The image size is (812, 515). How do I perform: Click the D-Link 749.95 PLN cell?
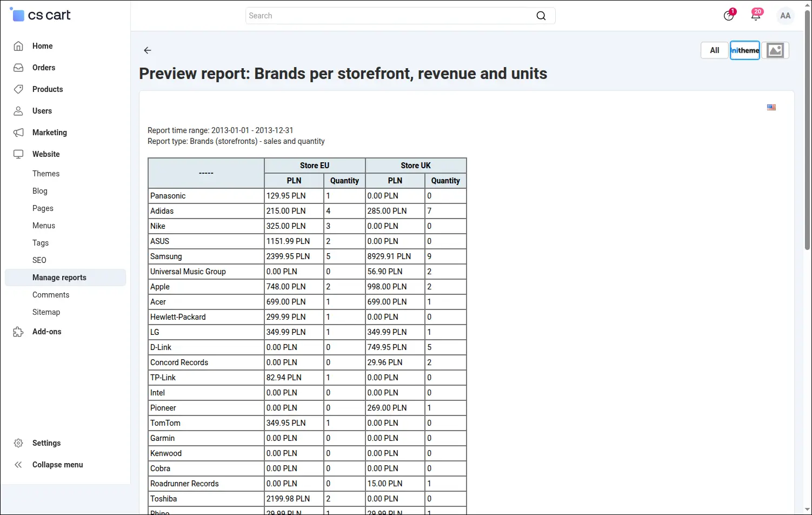(395, 347)
